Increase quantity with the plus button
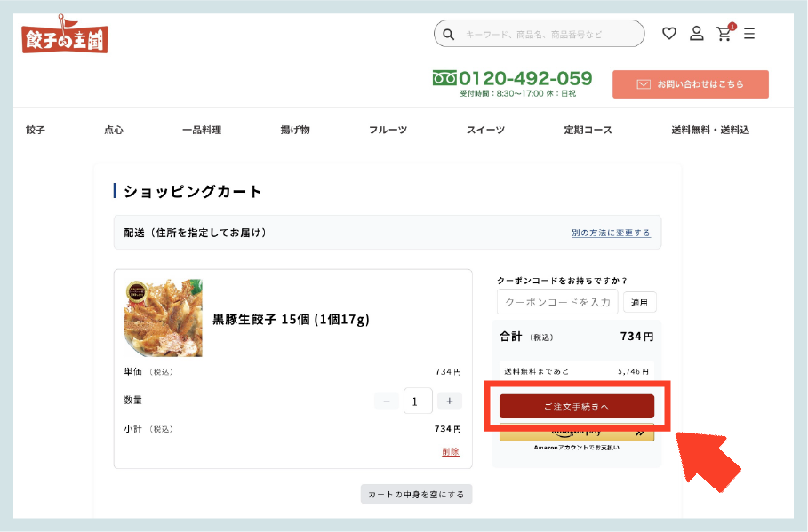The width and height of the screenshot is (808, 532). click(450, 401)
